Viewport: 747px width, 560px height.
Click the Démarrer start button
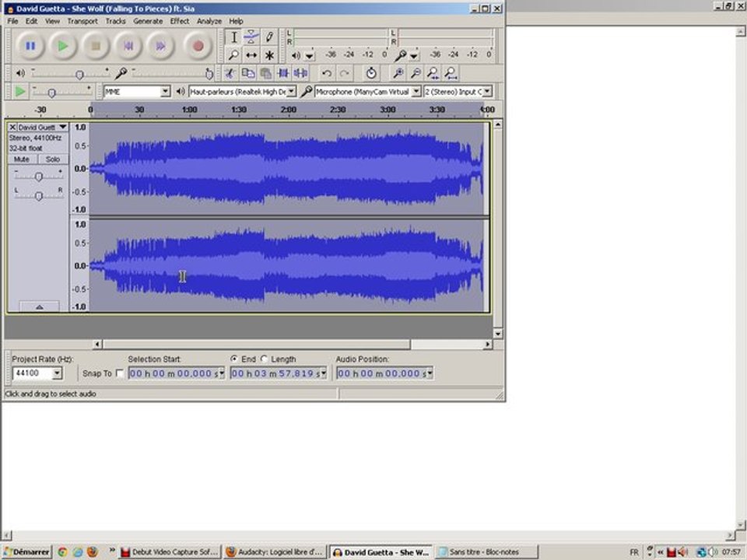[26, 552]
